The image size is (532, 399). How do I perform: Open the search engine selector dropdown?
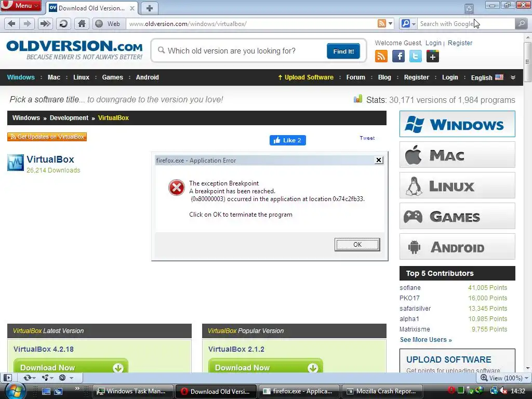point(408,23)
